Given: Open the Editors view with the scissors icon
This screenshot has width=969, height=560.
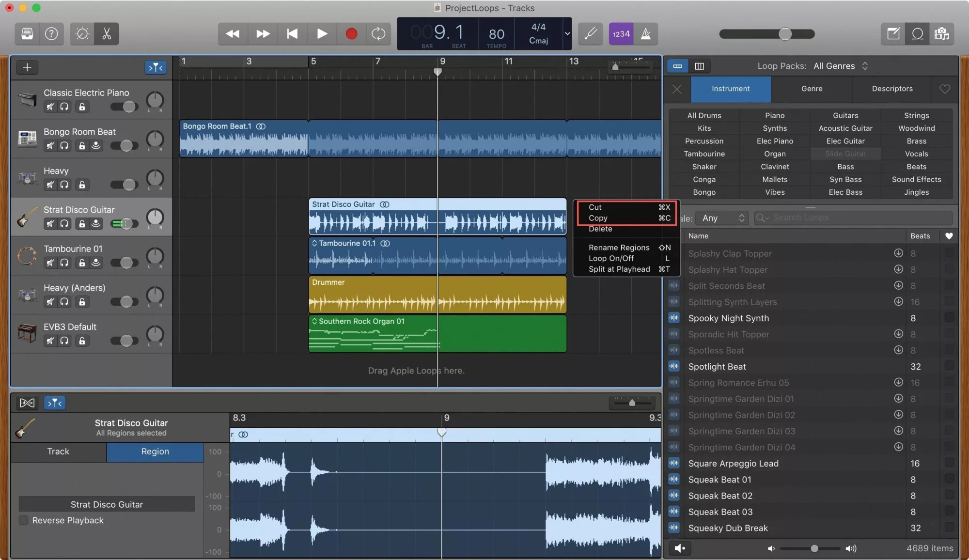Looking at the screenshot, I should (106, 33).
